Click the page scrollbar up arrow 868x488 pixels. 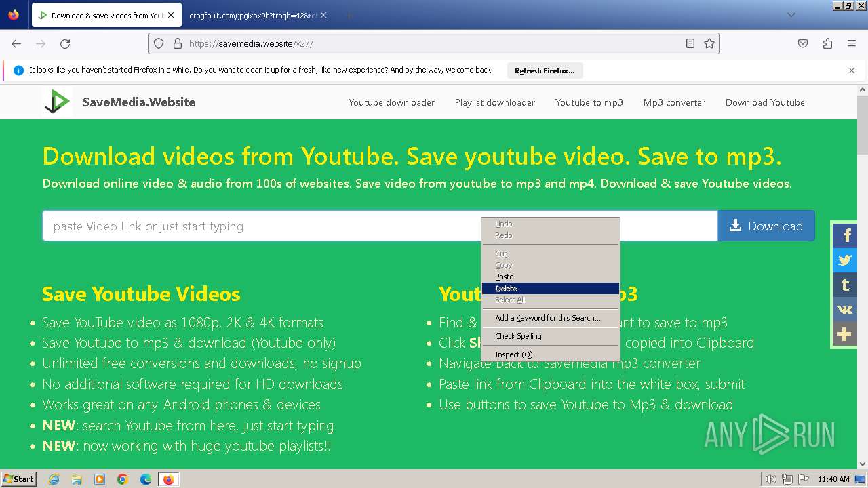coord(863,89)
